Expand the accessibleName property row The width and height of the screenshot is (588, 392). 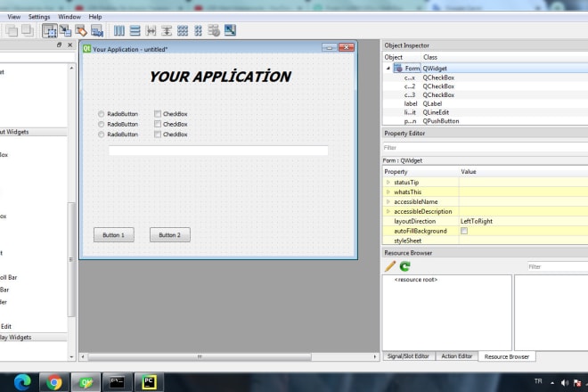tap(388, 201)
